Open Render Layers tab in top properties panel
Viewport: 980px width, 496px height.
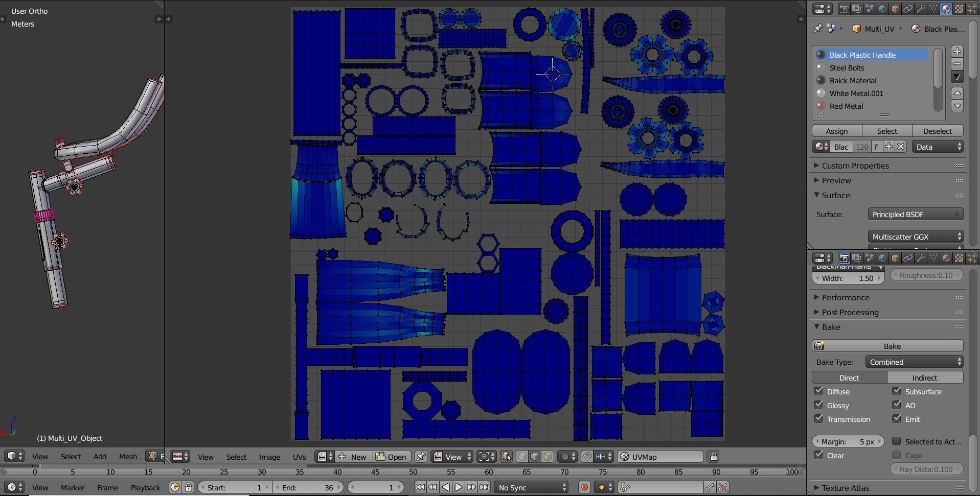coord(857,9)
